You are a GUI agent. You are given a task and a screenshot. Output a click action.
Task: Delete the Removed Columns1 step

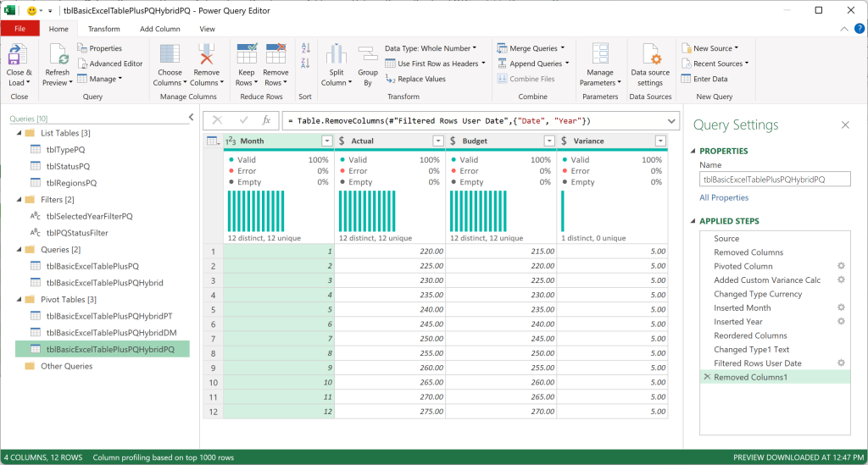click(707, 377)
